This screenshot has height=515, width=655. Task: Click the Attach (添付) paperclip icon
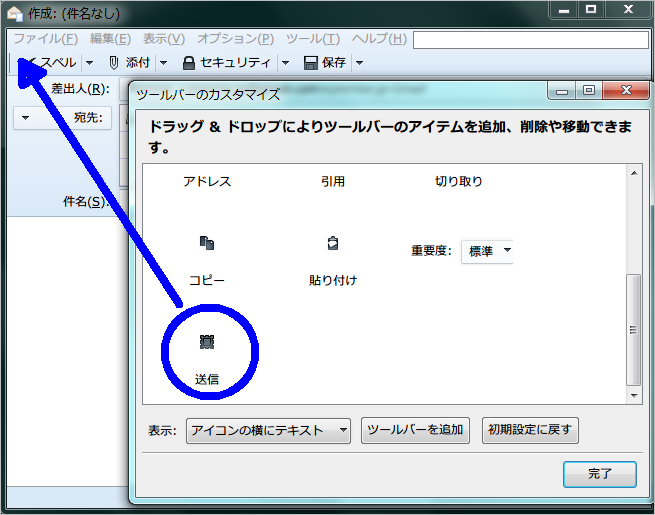point(114,62)
